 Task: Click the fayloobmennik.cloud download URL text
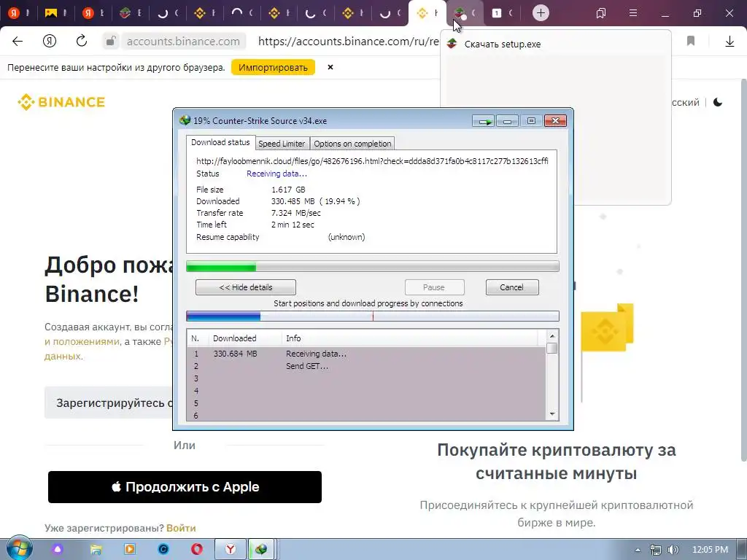coord(372,161)
